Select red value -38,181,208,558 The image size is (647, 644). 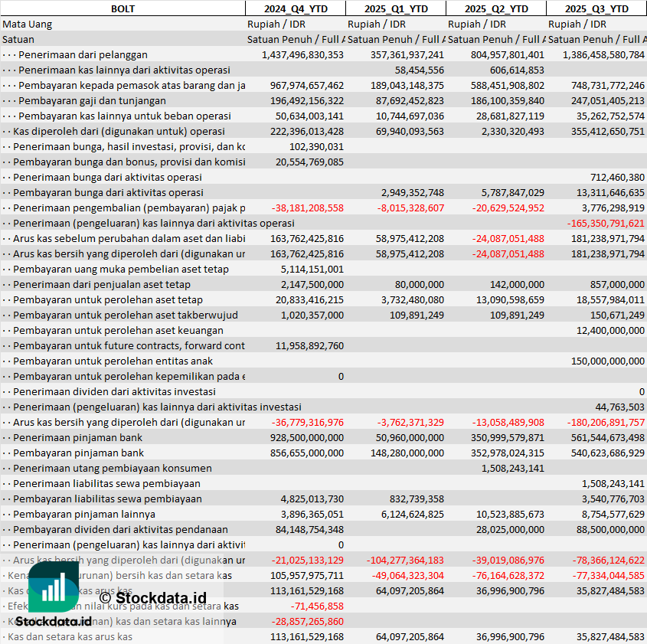click(x=307, y=208)
